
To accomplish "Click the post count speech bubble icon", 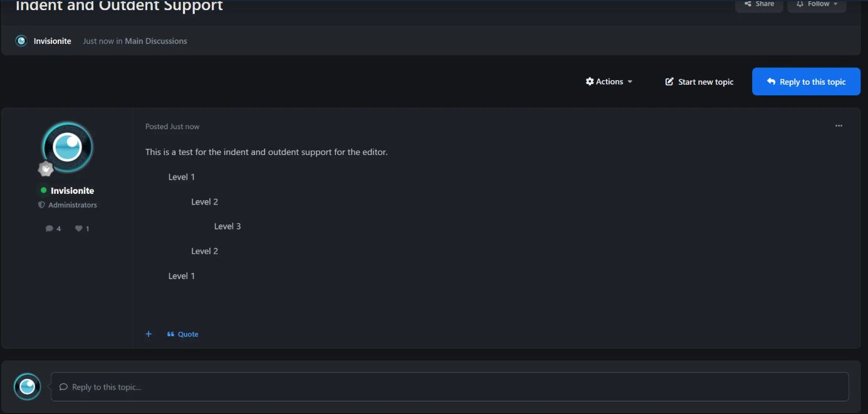I will click(x=50, y=229).
